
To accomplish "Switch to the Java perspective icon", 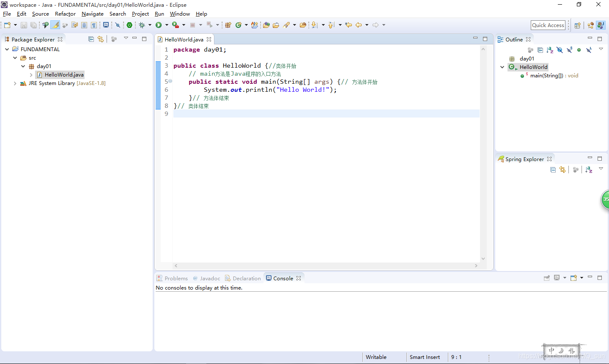I will pos(601,25).
